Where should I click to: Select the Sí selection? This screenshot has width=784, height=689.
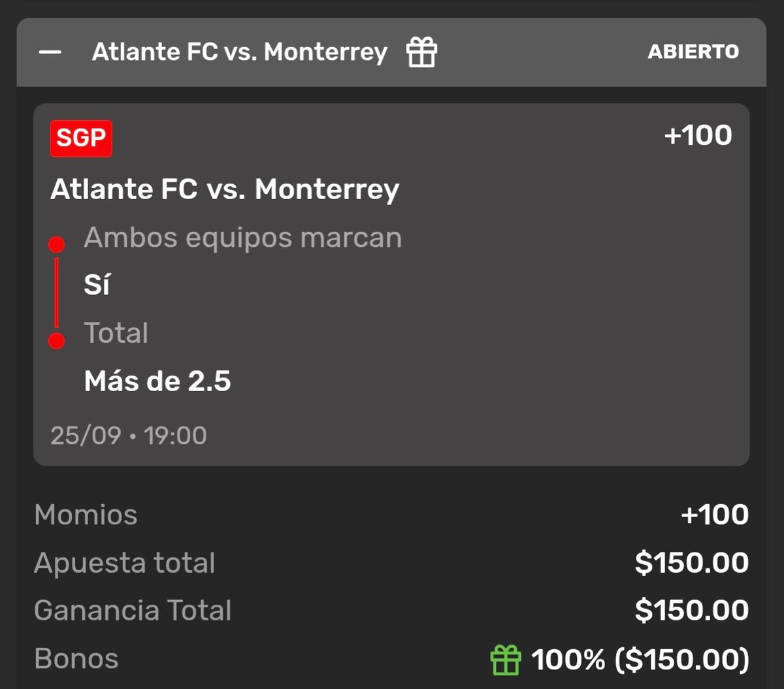(x=97, y=285)
